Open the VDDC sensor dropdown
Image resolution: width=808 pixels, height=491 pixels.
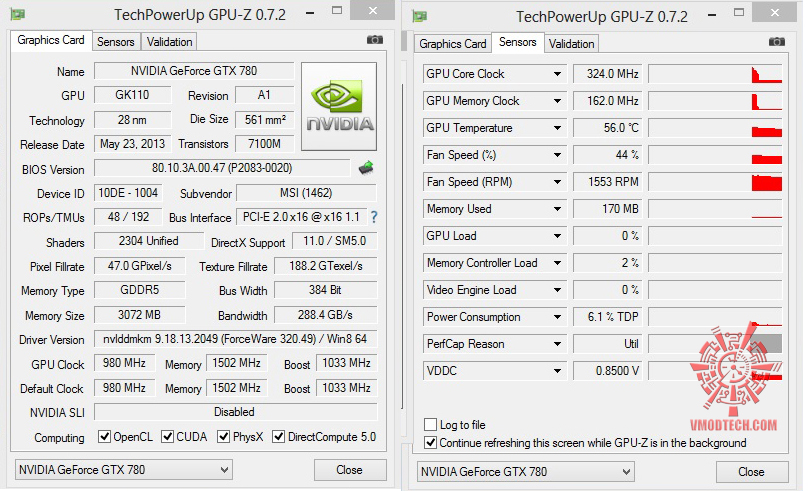pyautogui.click(x=557, y=371)
